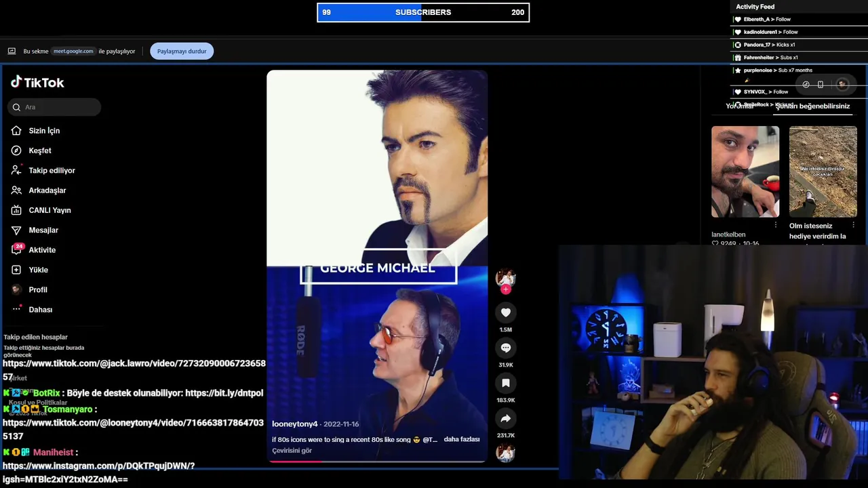This screenshot has width=868, height=488.
Task: Open three-dot menu for lanetkelben video
Action: point(776,225)
